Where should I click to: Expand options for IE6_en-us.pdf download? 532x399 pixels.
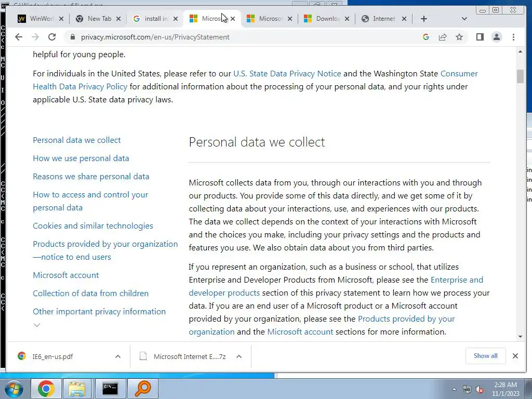click(118, 356)
